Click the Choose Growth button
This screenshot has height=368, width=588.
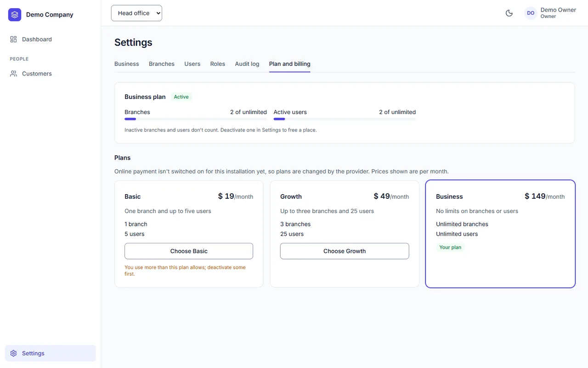pyautogui.click(x=345, y=251)
